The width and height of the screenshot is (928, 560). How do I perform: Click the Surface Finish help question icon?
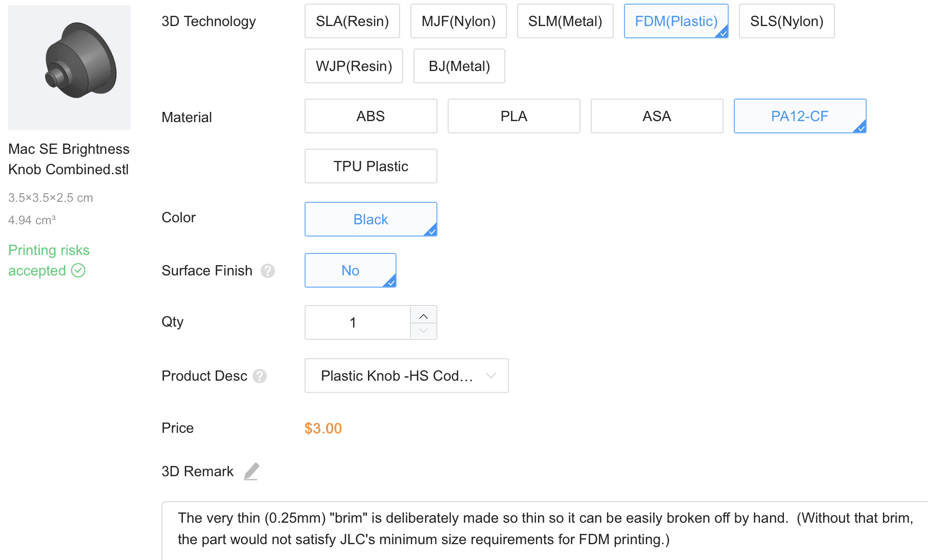(268, 271)
